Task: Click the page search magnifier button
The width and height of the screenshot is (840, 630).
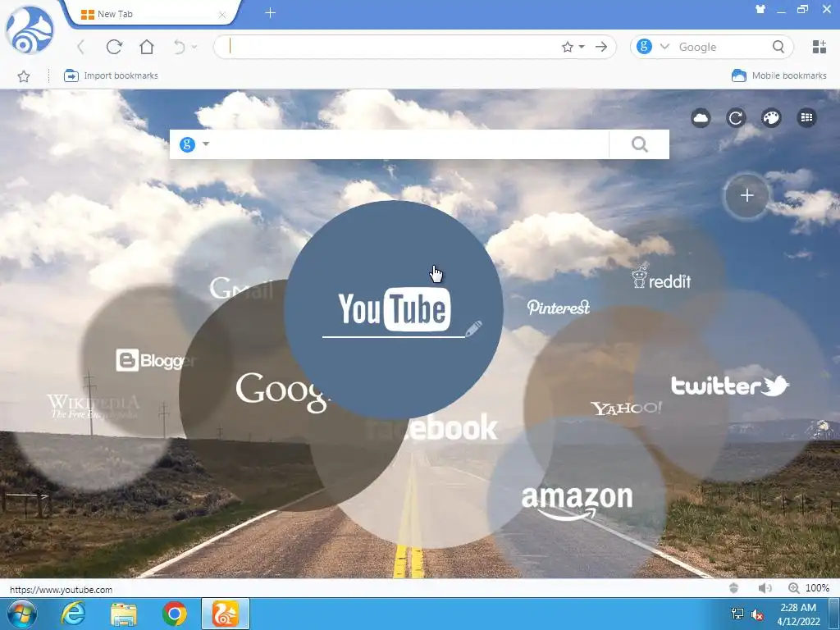Action: click(x=639, y=144)
